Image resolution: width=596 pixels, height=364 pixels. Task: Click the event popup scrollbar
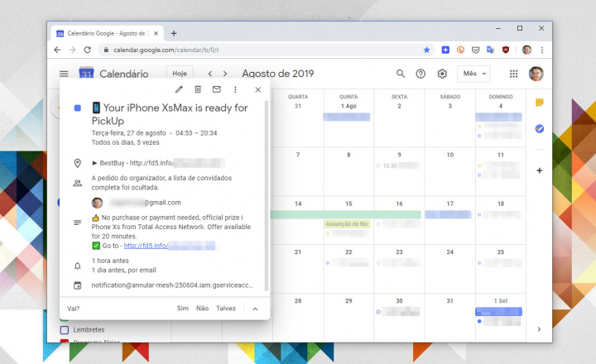tap(267, 196)
